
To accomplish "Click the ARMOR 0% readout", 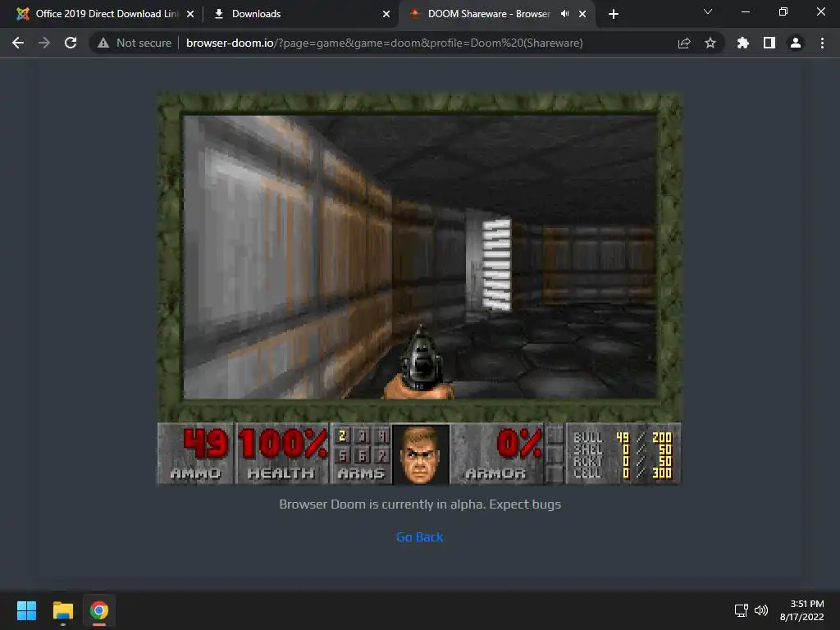I will point(497,454).
